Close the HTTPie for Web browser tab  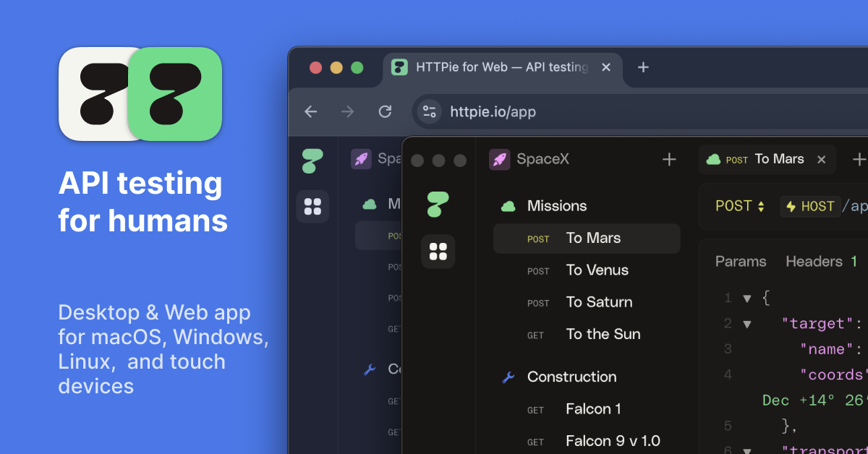coord(606,67)
